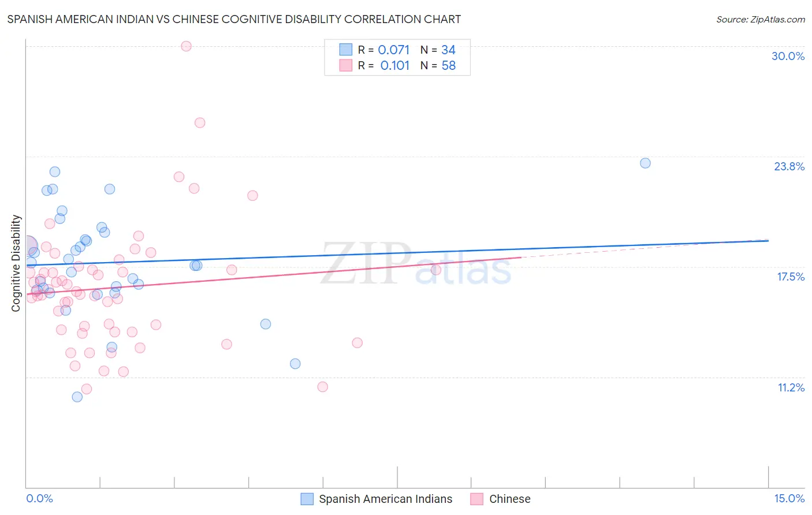Click the N = 34 statistic value
812x515 pixels.
tap(438, 50)
